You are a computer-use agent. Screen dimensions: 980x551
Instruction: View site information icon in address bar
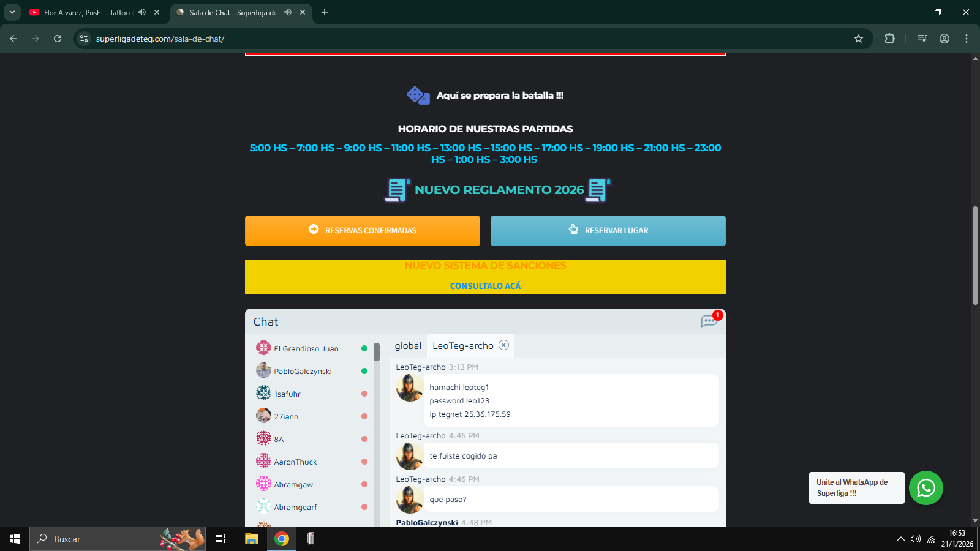click(x=84, y=39)
